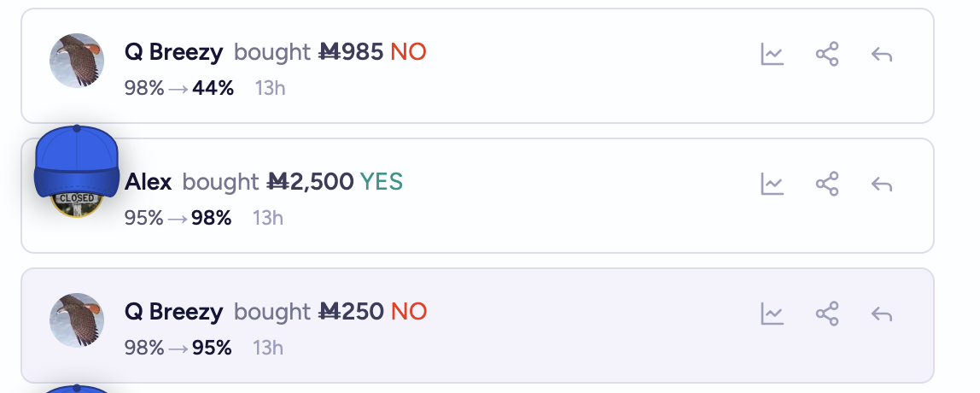This screenshot has height=393, width=980.
Task: Click the 13h timestamp on Alex's bet
Action: click(x=267, y=218)
